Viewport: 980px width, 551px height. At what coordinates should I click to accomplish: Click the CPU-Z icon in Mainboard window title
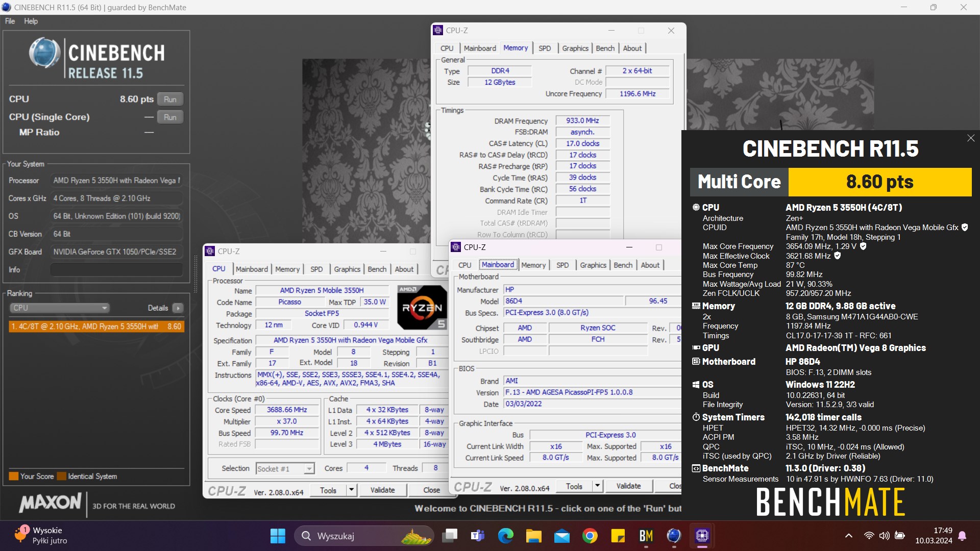click(456, 247)
